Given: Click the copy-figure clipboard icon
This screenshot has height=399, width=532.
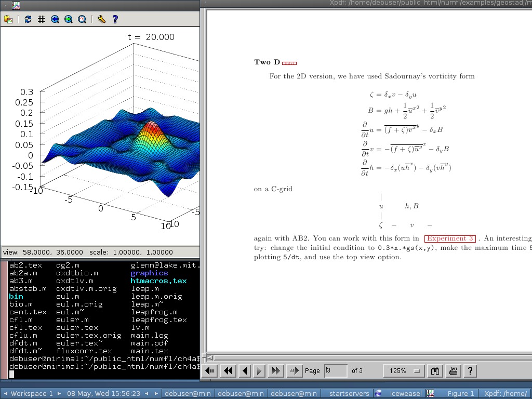Looking at the screenshot, I should tap(9, 19).
